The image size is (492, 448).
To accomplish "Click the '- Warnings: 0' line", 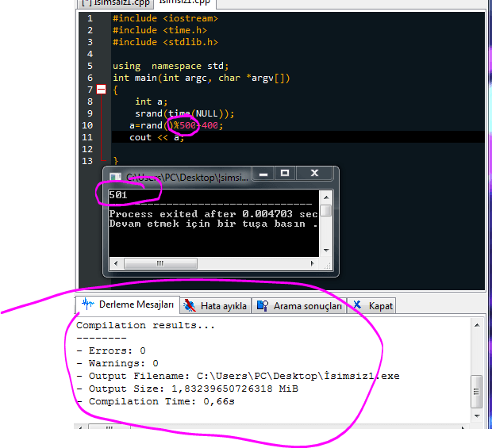I will [x=117, y=363].
